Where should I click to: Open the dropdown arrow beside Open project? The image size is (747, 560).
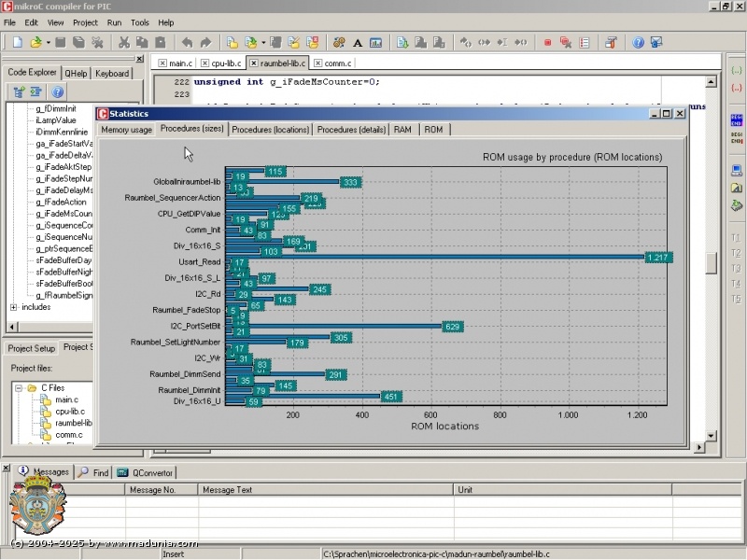click(x=263, y=43)
